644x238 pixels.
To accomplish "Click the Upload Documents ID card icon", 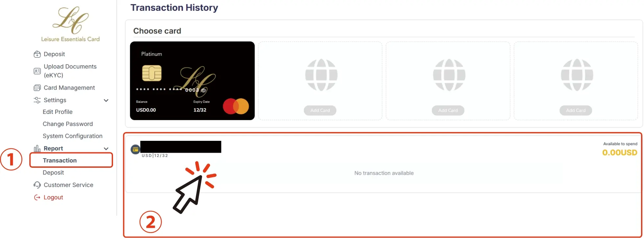I will [x=37, y=71].
